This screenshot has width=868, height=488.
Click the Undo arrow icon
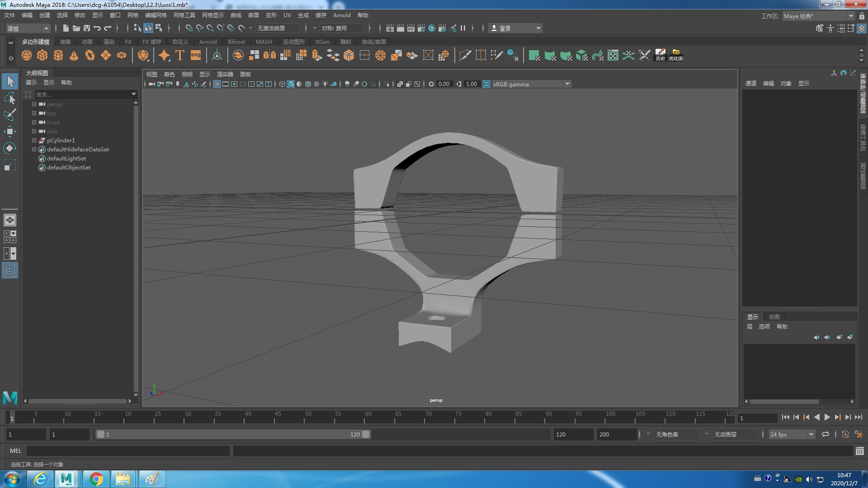coord(97,28)
